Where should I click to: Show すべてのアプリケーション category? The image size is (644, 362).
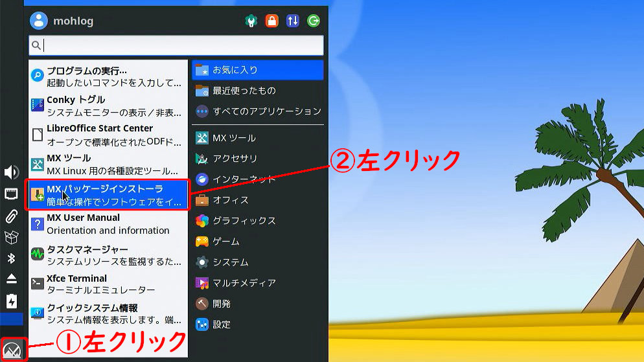pos(258,111)
